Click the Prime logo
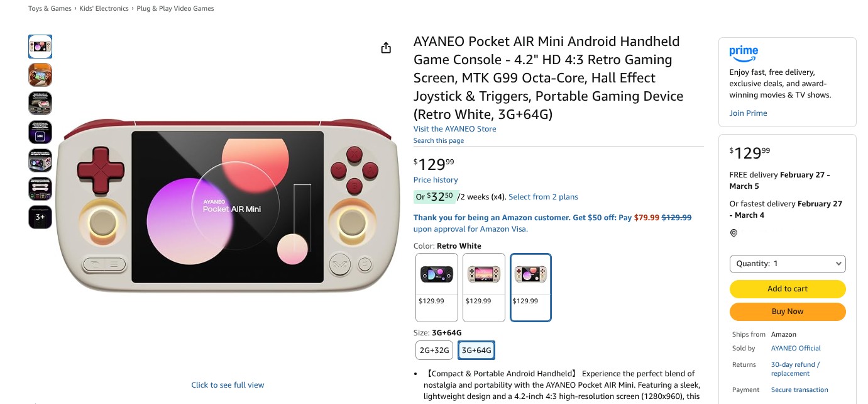The image size is (868, 404). pyautogui.click(x=744, y=52)
